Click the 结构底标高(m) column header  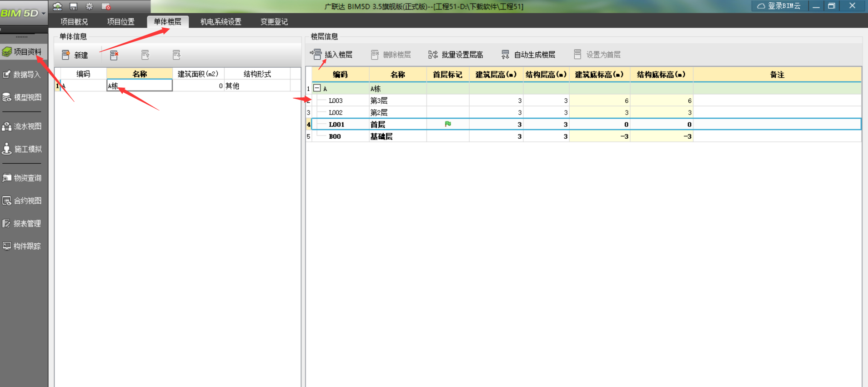point(662,75)
